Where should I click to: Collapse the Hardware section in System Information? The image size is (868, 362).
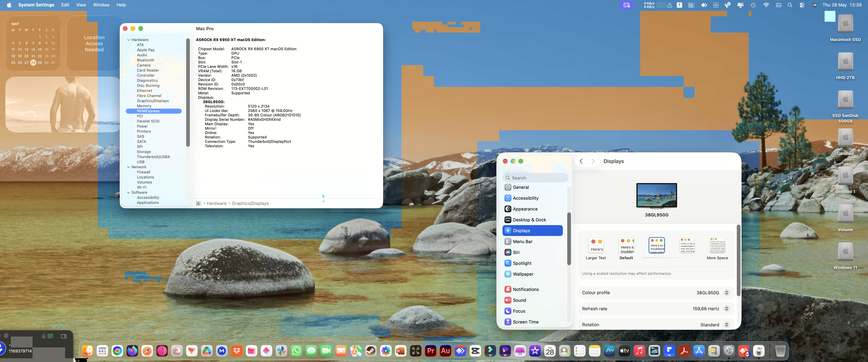[128, 40]
